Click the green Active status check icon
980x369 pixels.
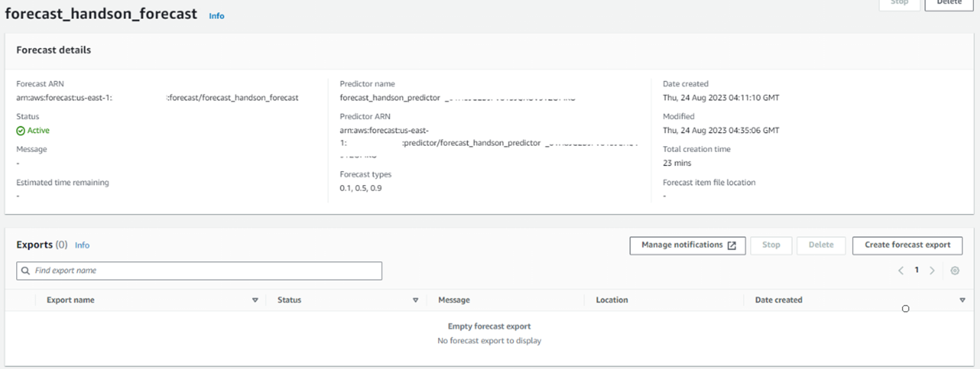(x=20, y=130)
